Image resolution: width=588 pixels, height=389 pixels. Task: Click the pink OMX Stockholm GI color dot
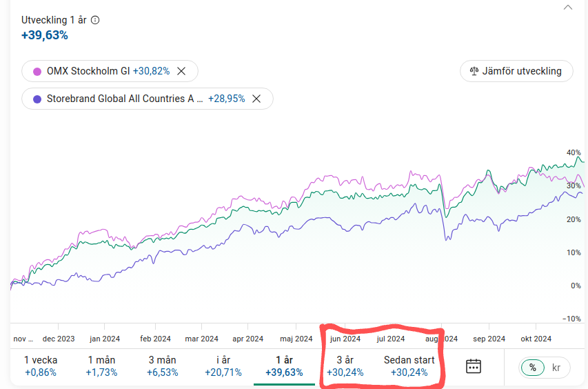click(37, 71)
